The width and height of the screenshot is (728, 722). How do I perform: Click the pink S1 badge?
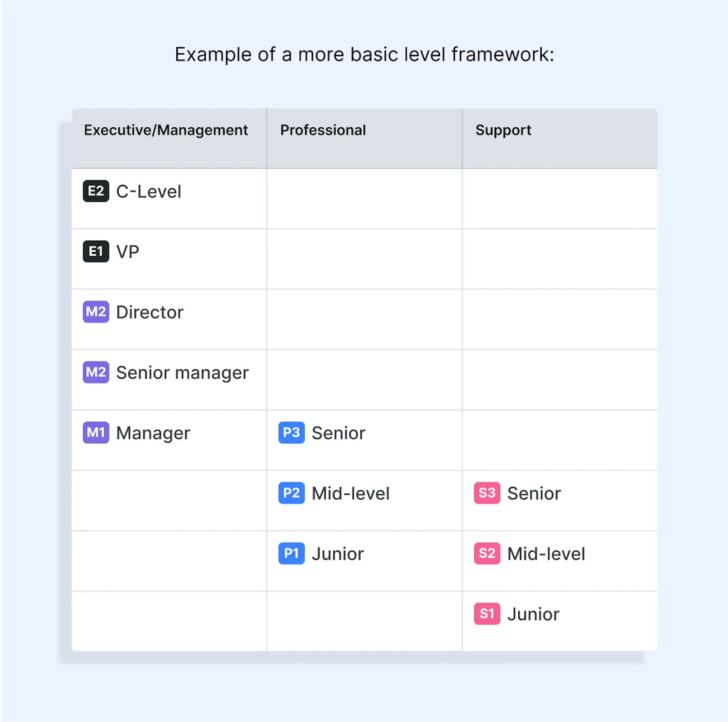click(x=487, y=614)
